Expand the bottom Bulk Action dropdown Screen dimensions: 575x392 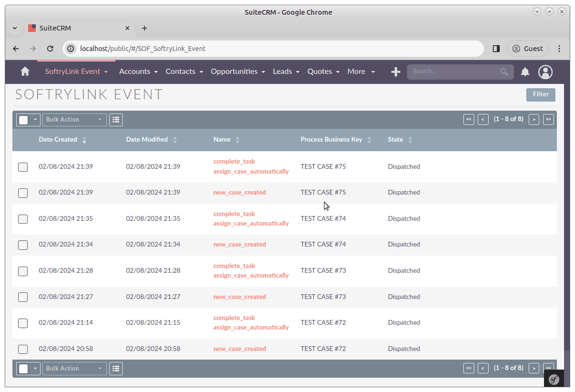(74, 369)
